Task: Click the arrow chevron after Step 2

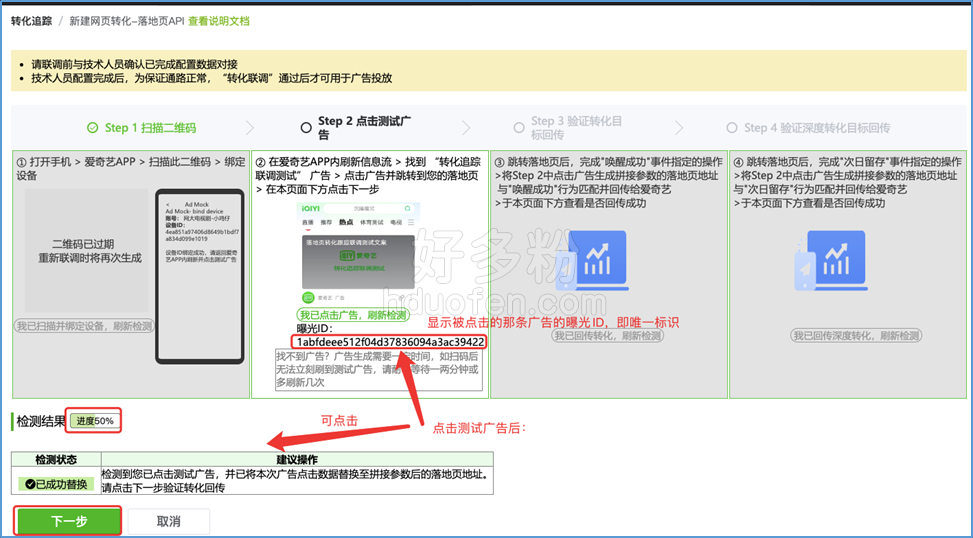Action: (465, 128)
